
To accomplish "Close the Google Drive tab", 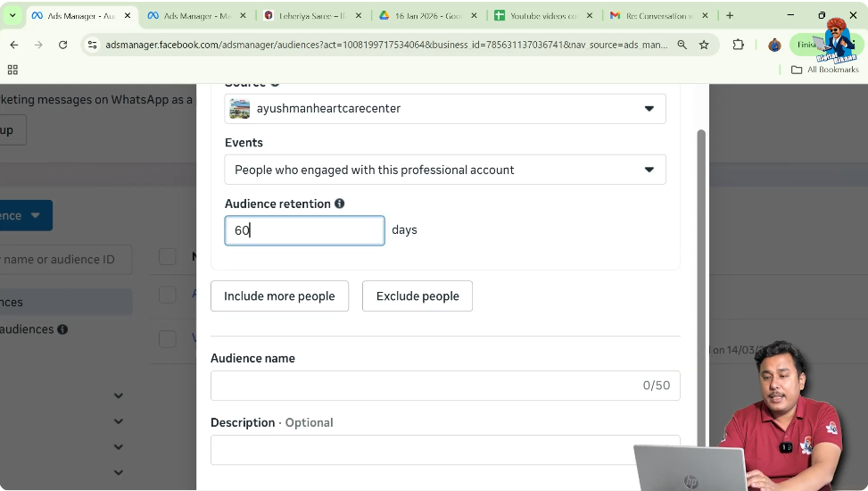I will 475,16.
